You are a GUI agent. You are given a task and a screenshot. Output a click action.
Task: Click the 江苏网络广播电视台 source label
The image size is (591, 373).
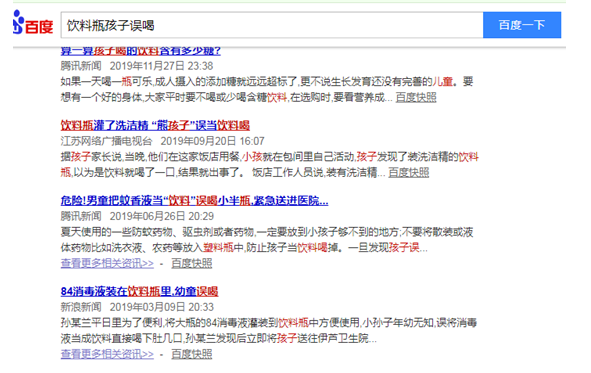tap(106, 141)
